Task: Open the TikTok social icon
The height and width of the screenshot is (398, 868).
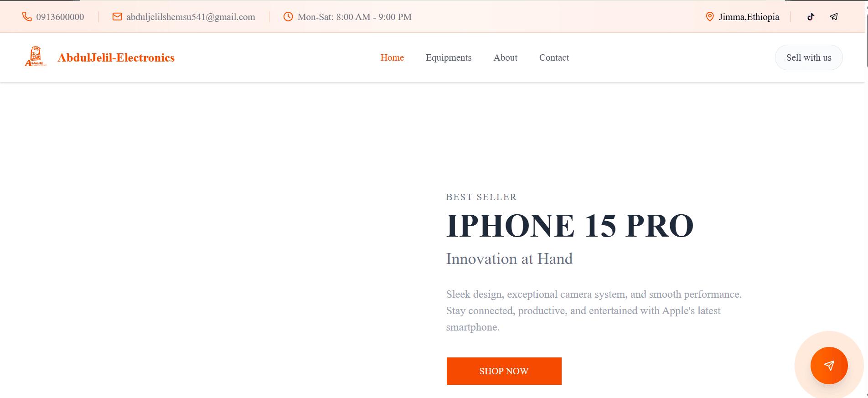Action: coord(811,17)
